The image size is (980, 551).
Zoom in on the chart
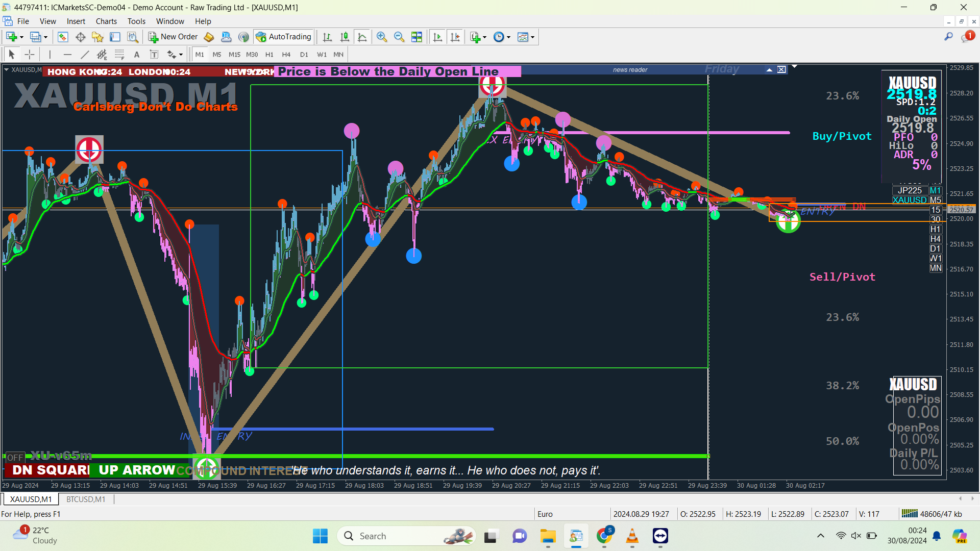[x=381, y=37]
